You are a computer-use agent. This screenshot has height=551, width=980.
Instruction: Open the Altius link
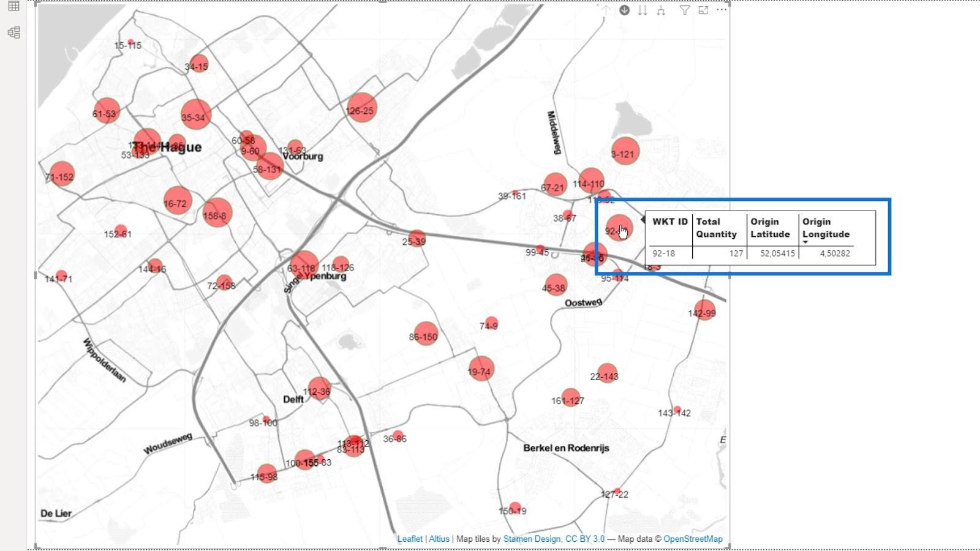439,539
